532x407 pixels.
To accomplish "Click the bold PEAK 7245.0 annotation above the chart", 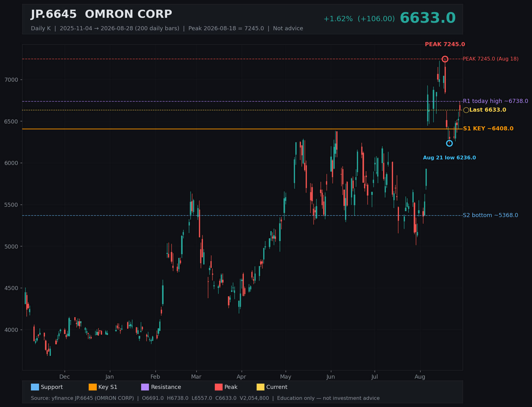I will tap(445, 44).
